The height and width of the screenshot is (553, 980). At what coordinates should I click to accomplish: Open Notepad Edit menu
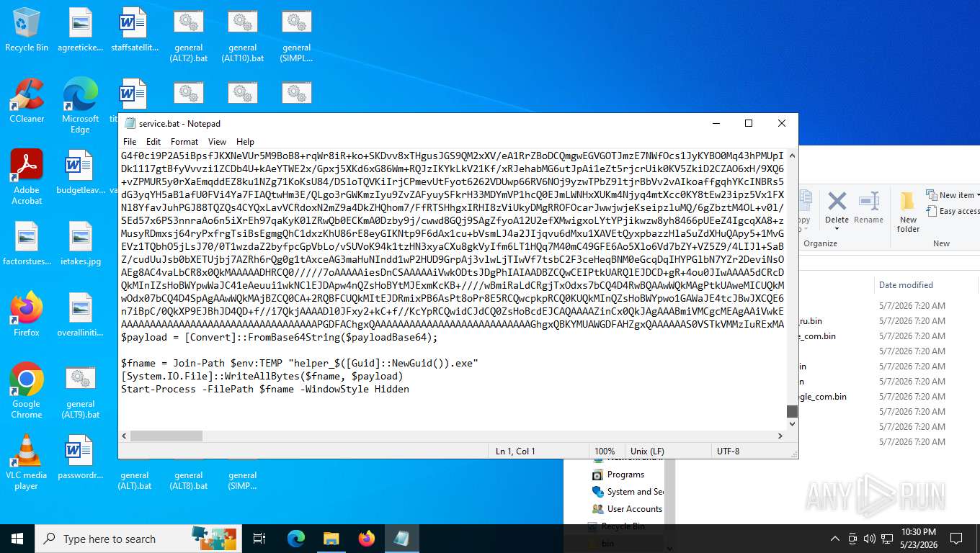point(153,142)
